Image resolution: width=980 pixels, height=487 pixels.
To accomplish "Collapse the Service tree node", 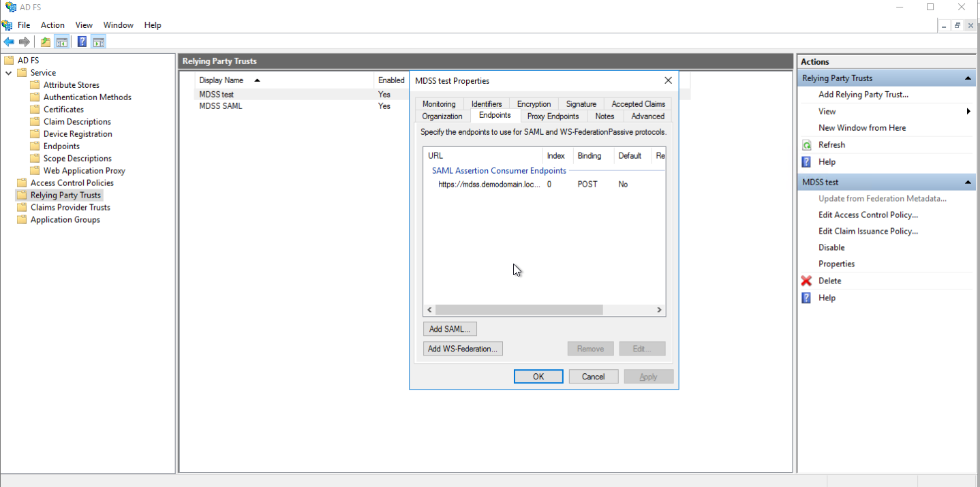I will coord(8,73).
